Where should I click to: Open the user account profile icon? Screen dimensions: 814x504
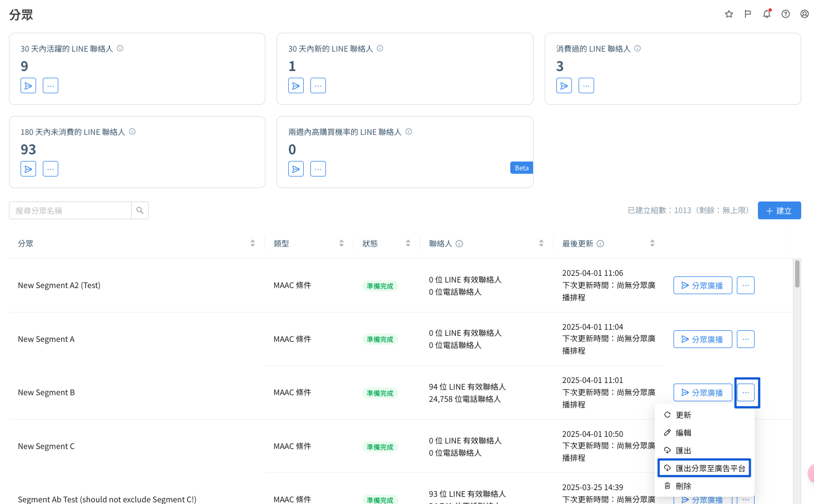[x=805, y=14]
